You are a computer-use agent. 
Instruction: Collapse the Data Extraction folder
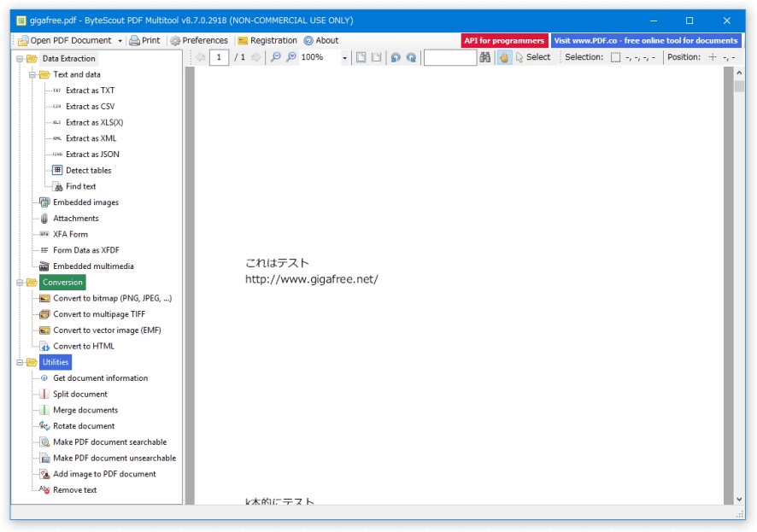(20, 59)
